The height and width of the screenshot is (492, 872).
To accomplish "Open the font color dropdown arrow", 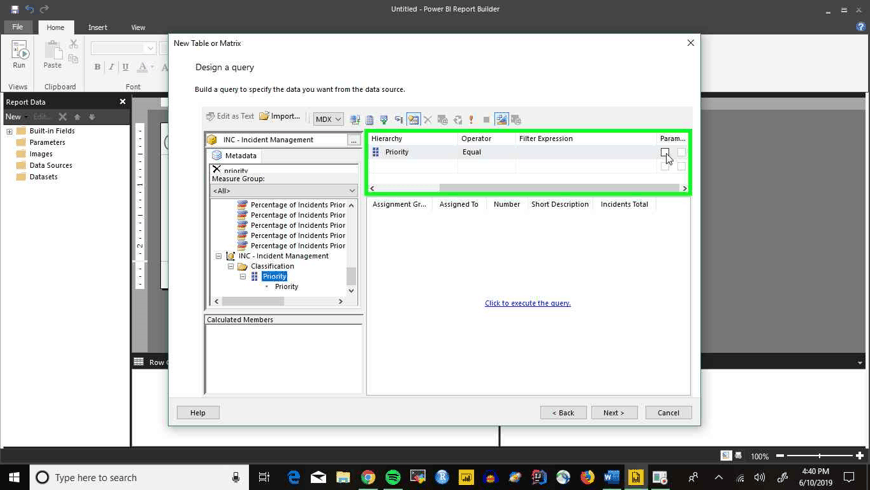I will coord(152,67).
